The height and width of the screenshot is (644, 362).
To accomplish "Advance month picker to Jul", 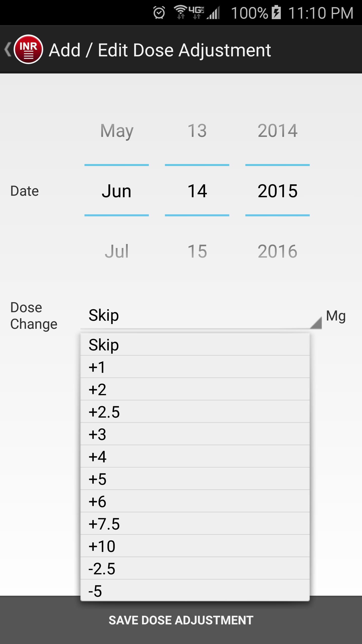I will pyautogui.click(x=117, y=251).
